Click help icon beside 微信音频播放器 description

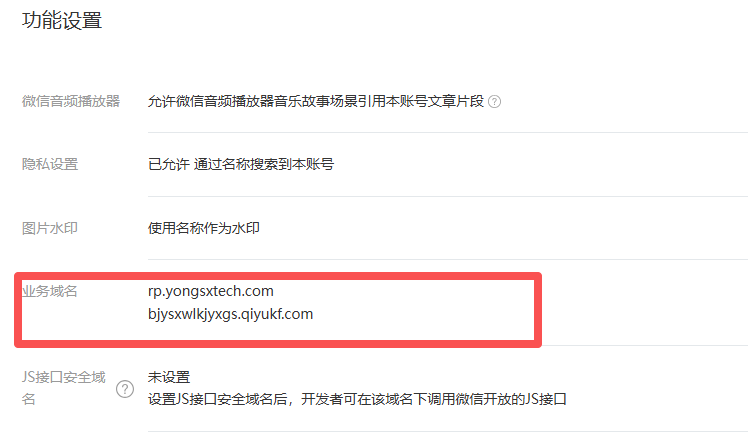tap(495, 102)
